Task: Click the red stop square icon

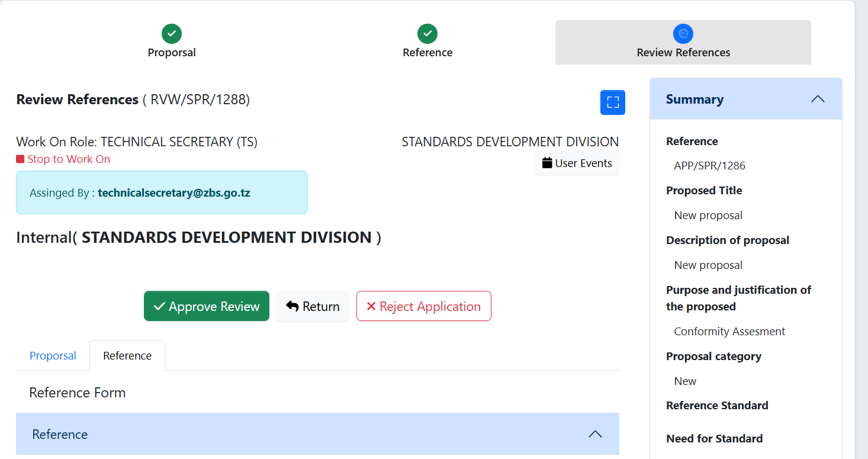Action: 20,159
